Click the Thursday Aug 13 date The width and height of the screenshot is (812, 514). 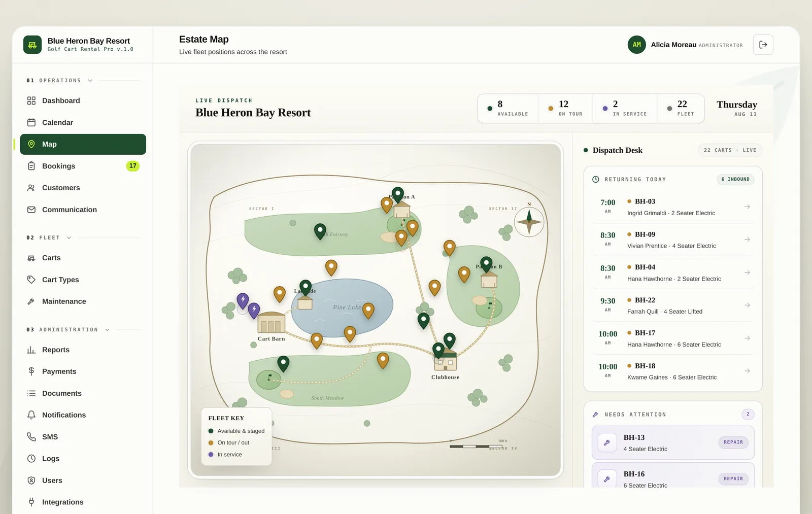point(737,108)
